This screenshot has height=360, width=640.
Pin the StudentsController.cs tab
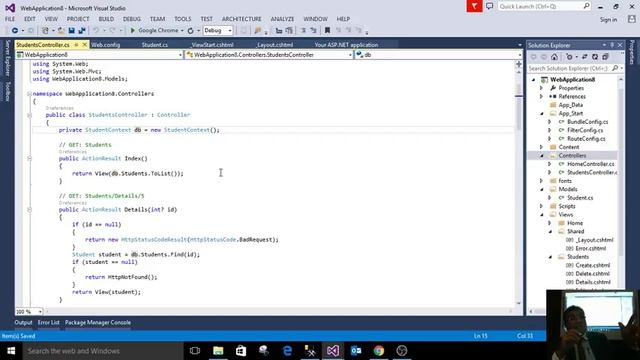tap(76, 44)
